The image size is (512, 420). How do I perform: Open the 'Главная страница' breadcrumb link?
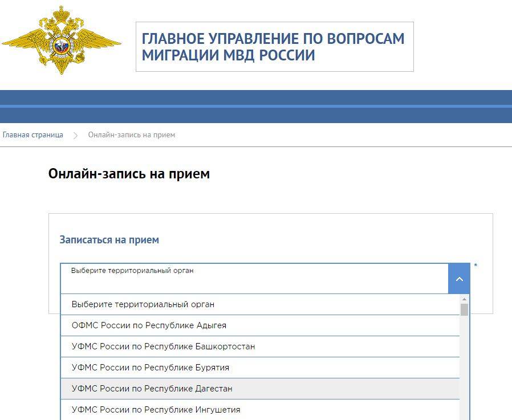click(x=32, y=135)
